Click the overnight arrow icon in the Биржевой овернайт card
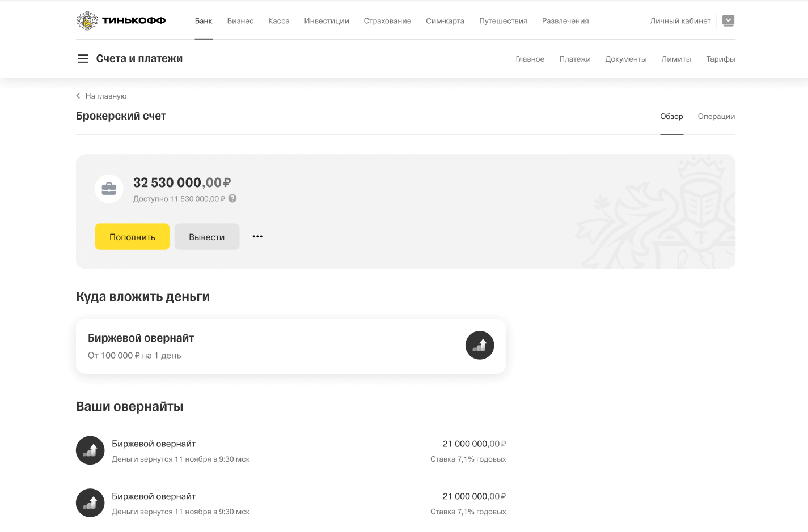This screenshot has width=808, height=532. pyautogui.click(x=480, y=345)
